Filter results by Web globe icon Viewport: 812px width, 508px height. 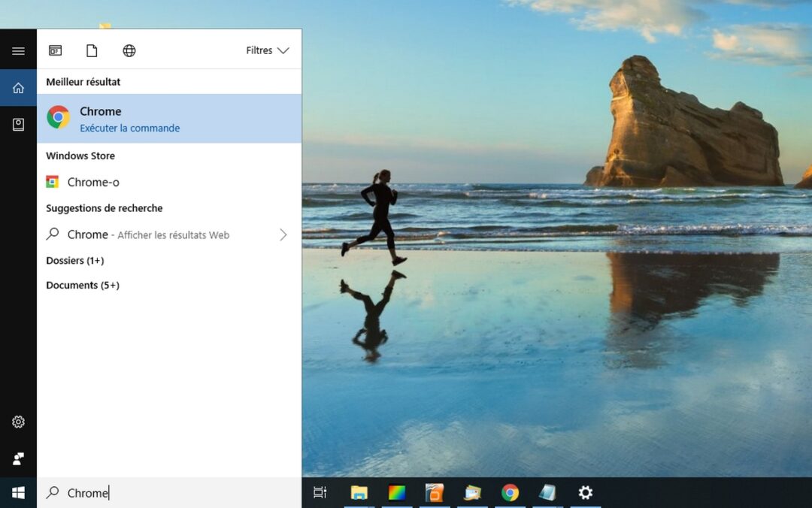[129, 51]
